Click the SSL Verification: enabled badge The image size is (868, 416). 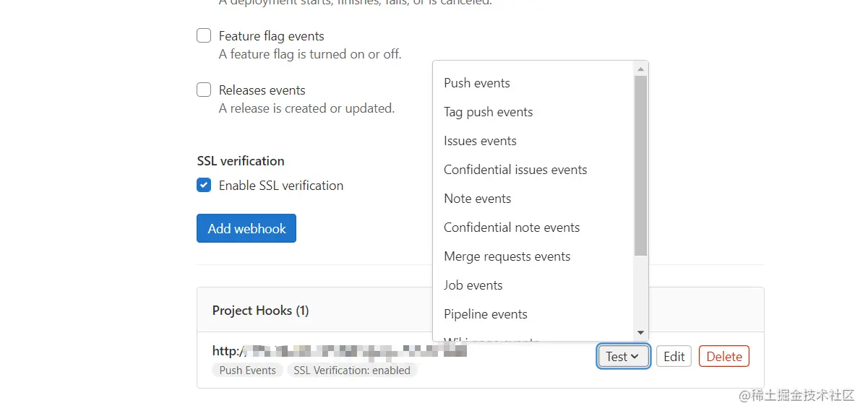click(352, 370)
